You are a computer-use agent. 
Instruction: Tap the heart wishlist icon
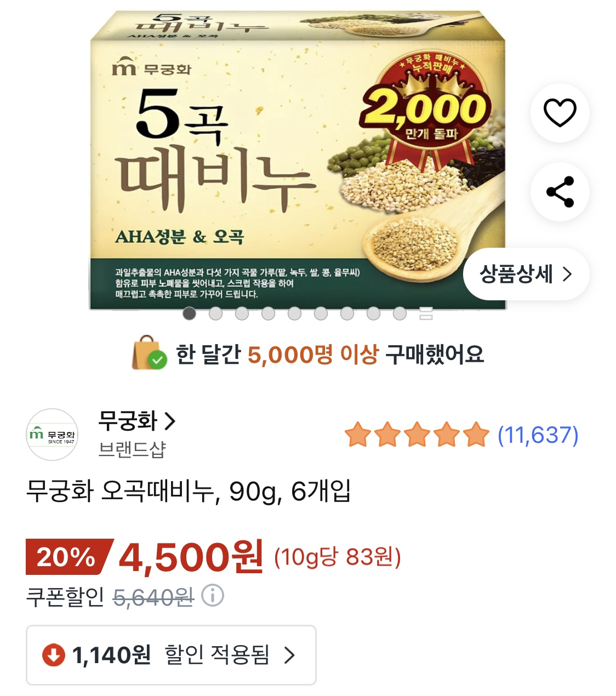pos(560,113)
